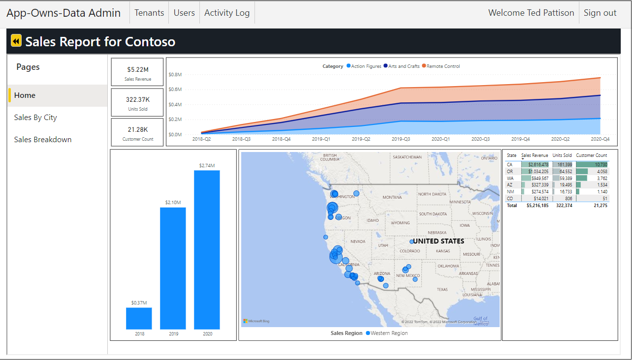
Task: Click the Remote Control legend color dot
Action: [424, 66]
